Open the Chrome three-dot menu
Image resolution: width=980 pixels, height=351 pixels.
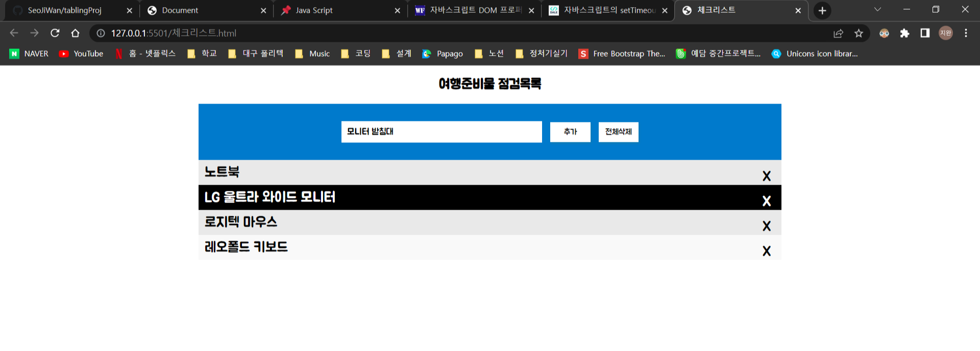(966, 33)
